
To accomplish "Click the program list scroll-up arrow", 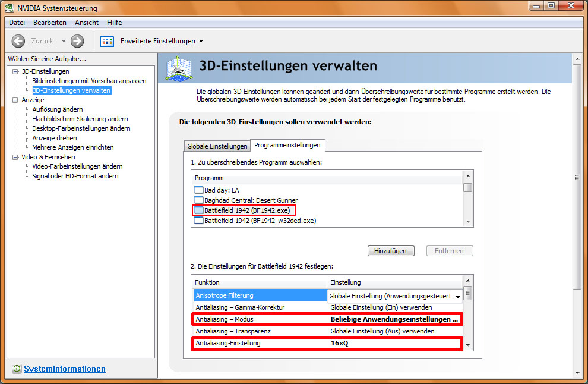I will 468,176.
